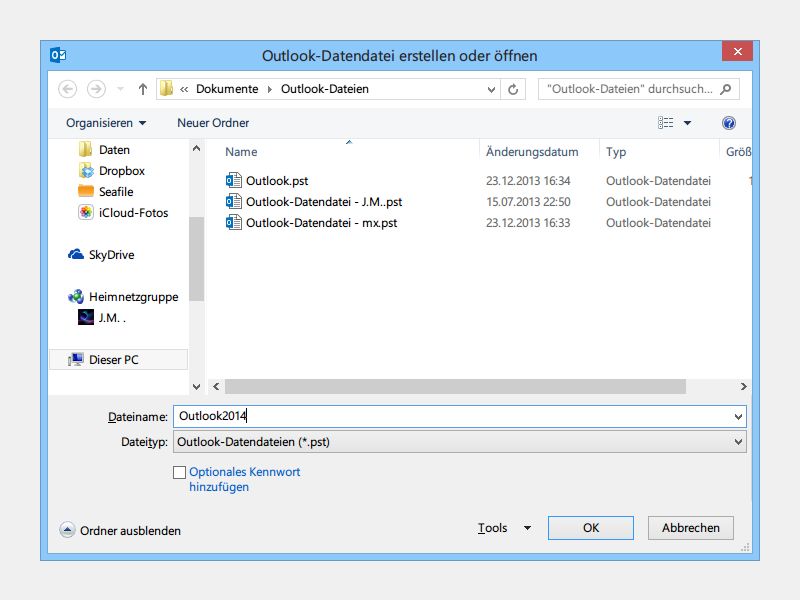Click the horizontal scrollbar thumb
Viewport: 800px width, 600px height.
tap(455, 386)
